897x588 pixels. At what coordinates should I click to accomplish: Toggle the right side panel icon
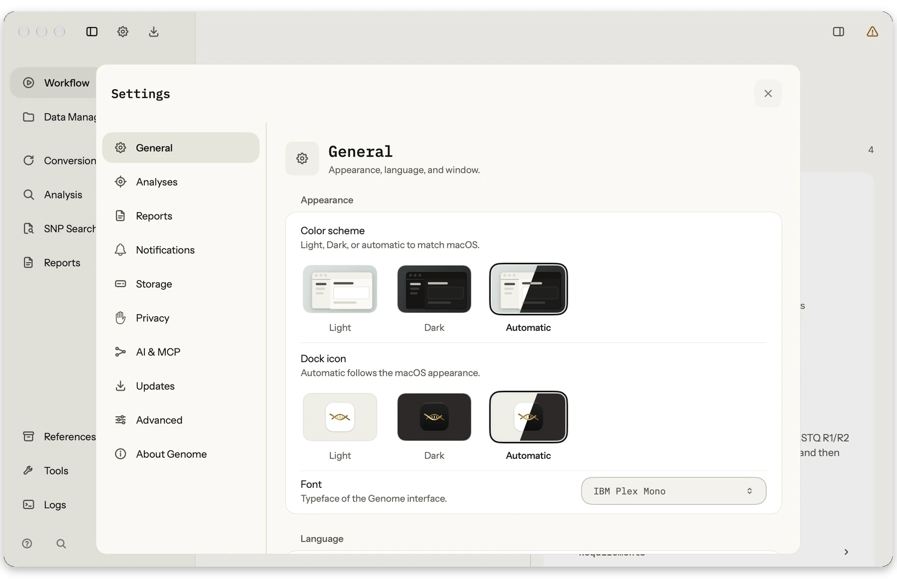click(x=838, y=32)
